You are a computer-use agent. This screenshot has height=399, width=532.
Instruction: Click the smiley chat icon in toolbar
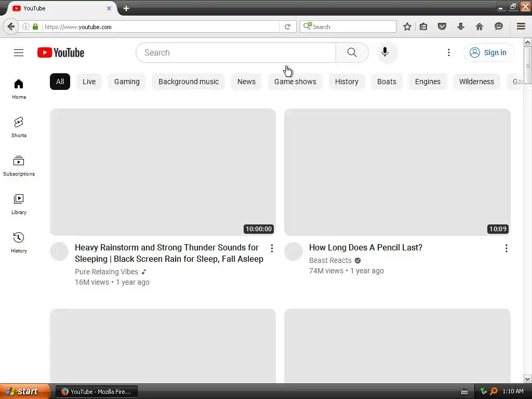(x=498, y=26)
